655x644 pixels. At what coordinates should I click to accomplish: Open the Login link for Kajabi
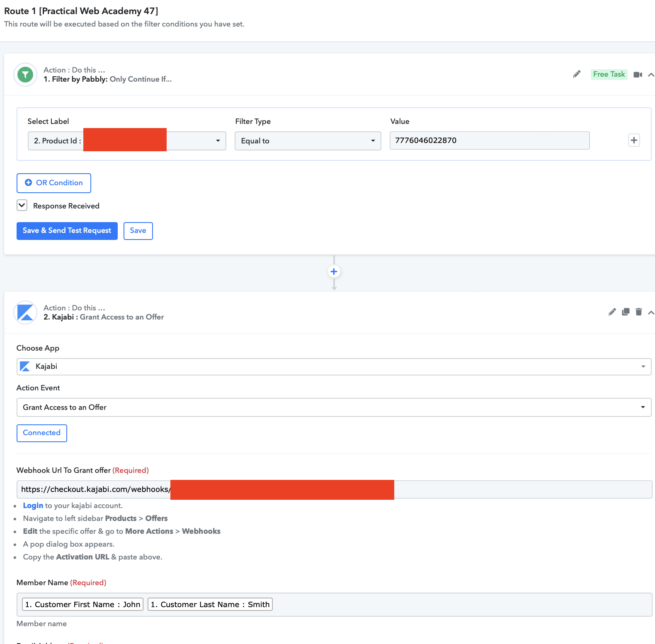click(x=33, y=506)
